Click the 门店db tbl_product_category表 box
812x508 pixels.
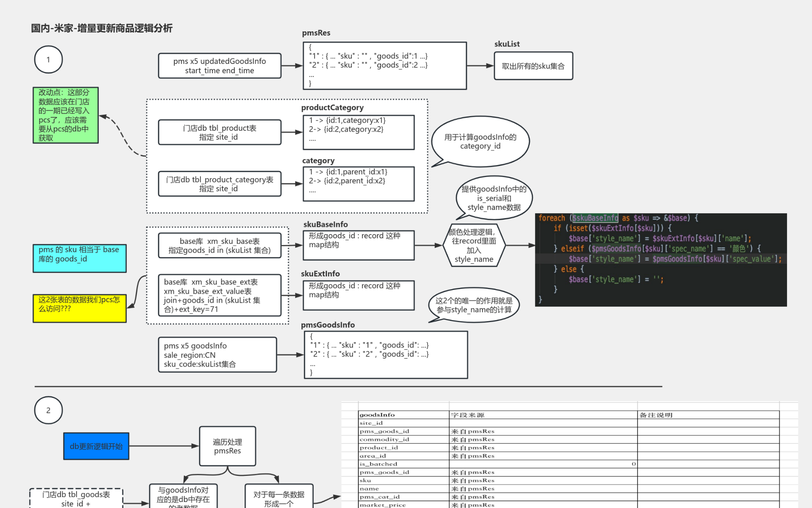(x=219, y=184)
